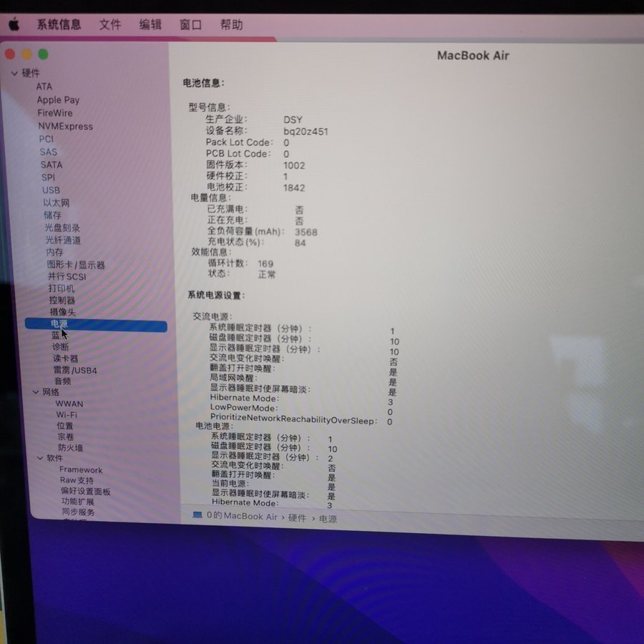Select 光纤通道 in the sidebar
Viewport: 644px width, 644px height.
[x=63, y=240]
